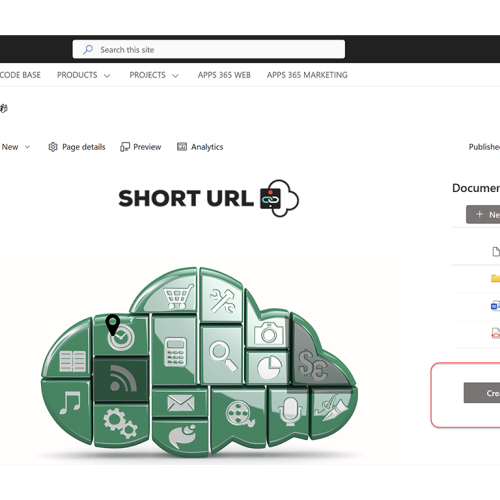
Task: Click the search magnifier icon
Action: (88, 50)
